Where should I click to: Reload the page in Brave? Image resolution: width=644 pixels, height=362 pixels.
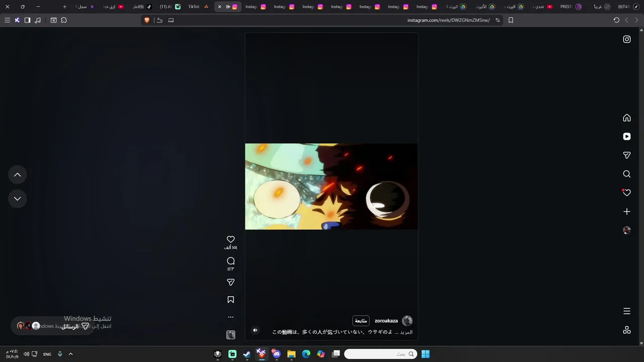click(x=616, y=20)
